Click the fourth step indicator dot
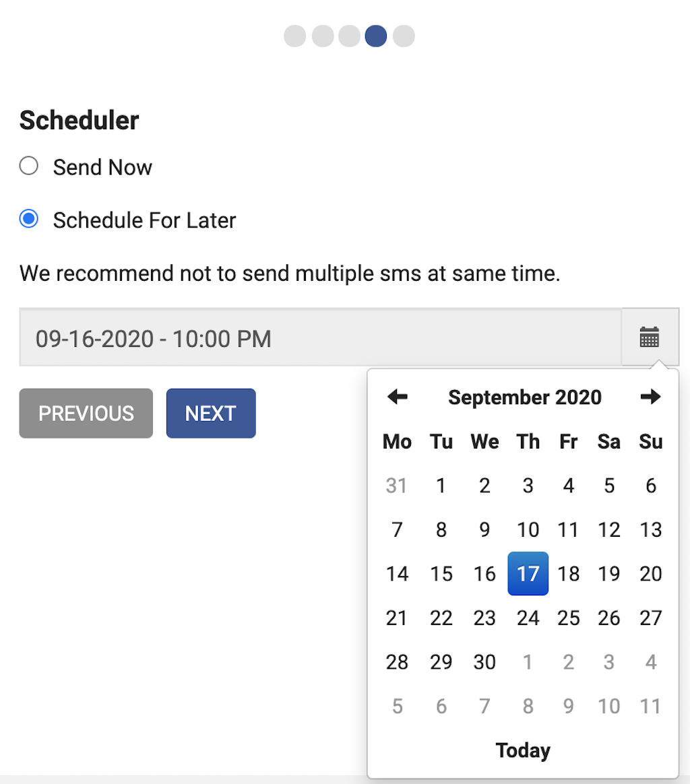This screenshot has height=784, width=690. [376, 36]
